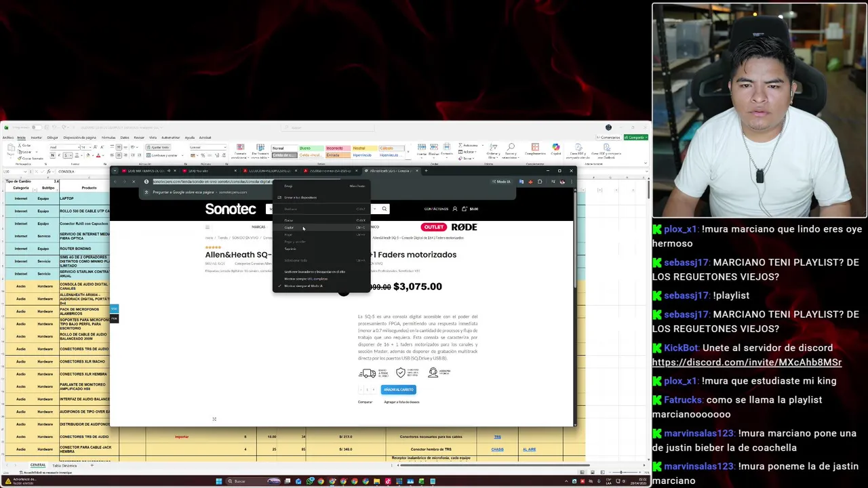
Task: Apply the Incorrecto red cell style
Action: [337, 148]
